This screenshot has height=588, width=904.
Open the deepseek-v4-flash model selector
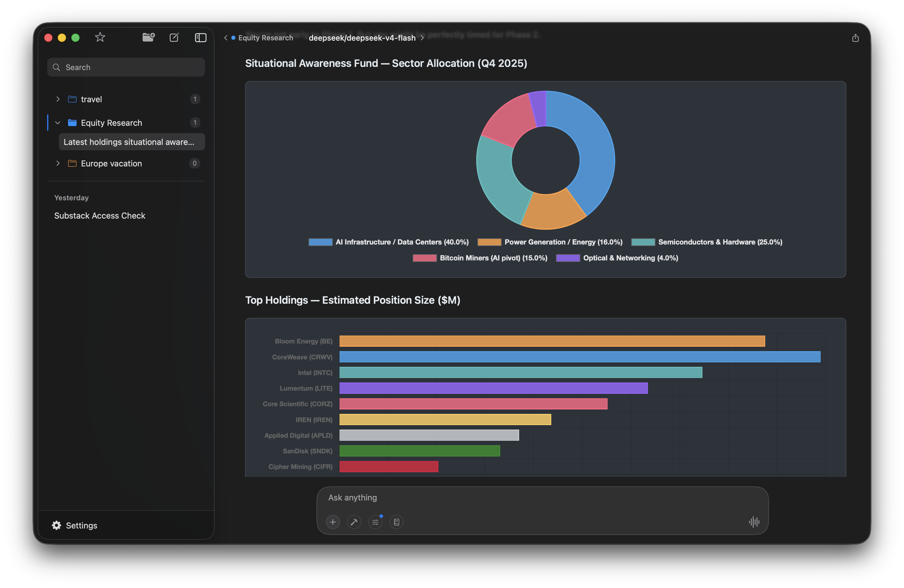point(362,38)
